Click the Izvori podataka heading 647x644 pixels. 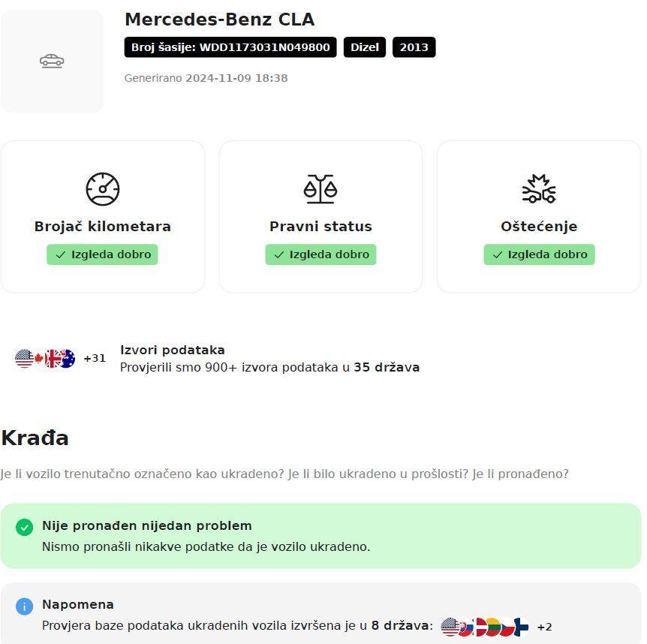172,350
